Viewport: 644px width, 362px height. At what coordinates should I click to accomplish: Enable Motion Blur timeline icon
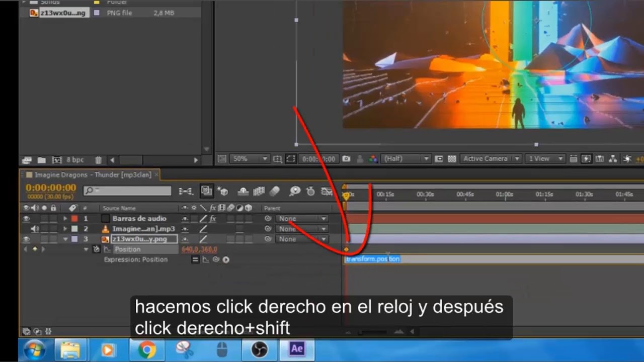point(274,191)
